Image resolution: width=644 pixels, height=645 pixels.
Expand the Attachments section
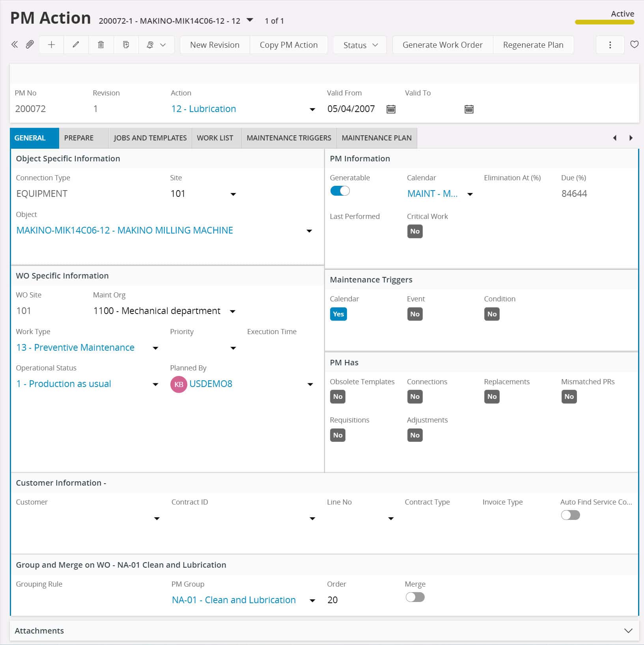click(628, 630)
